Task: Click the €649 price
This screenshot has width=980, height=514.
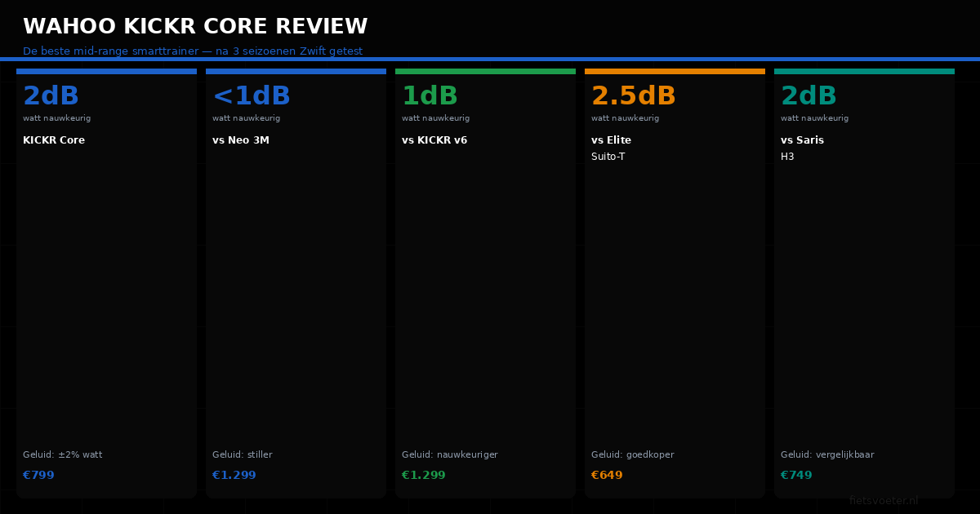Action: pyautogui.click(x=607, y=475)
